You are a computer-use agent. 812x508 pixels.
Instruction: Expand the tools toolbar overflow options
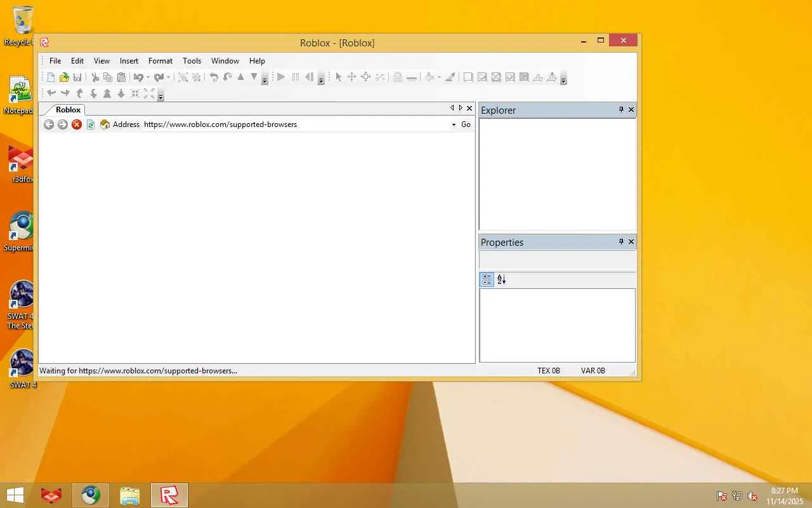pos(563,79)
